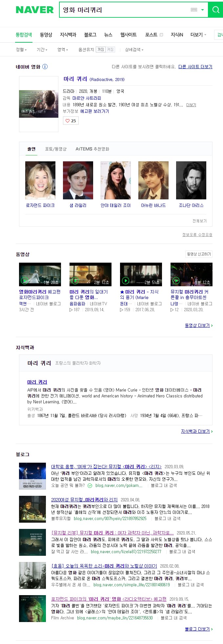This screenshot has height=644, width=223.
Task: Switch to the 포토/동영상 tab
Action: click(x=56, y=149)
